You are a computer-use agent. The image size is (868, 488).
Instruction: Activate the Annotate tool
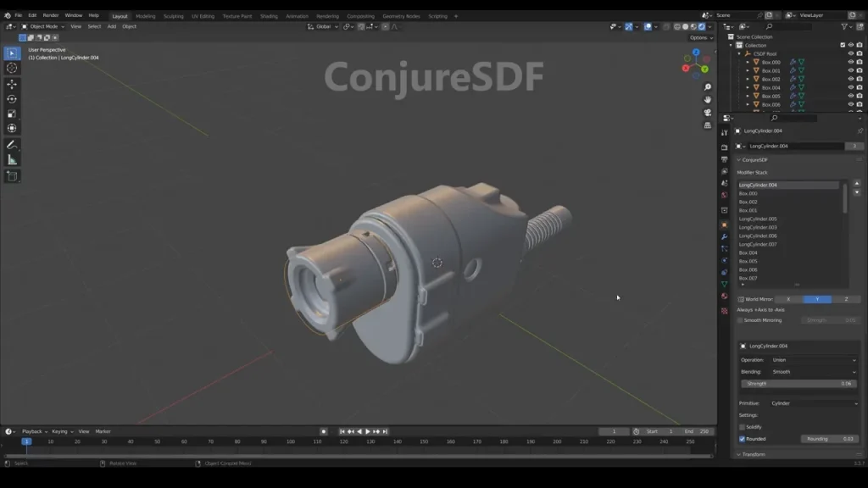coord(12,145)
